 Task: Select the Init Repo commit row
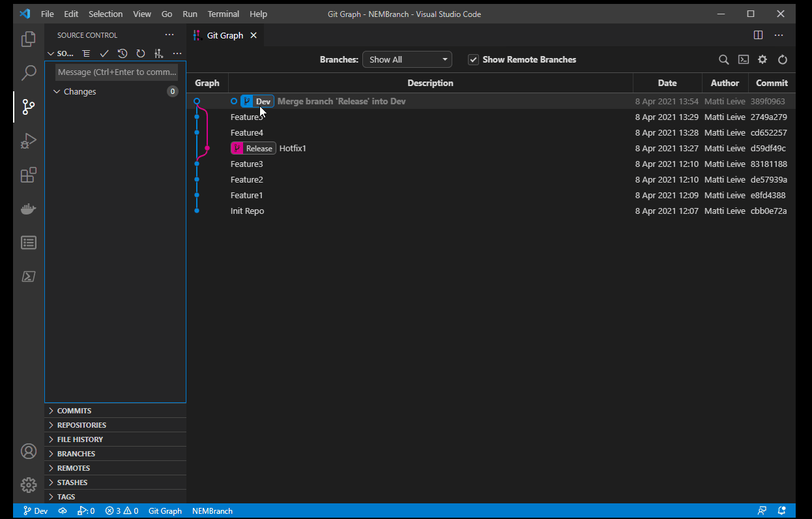pos(491,211)
